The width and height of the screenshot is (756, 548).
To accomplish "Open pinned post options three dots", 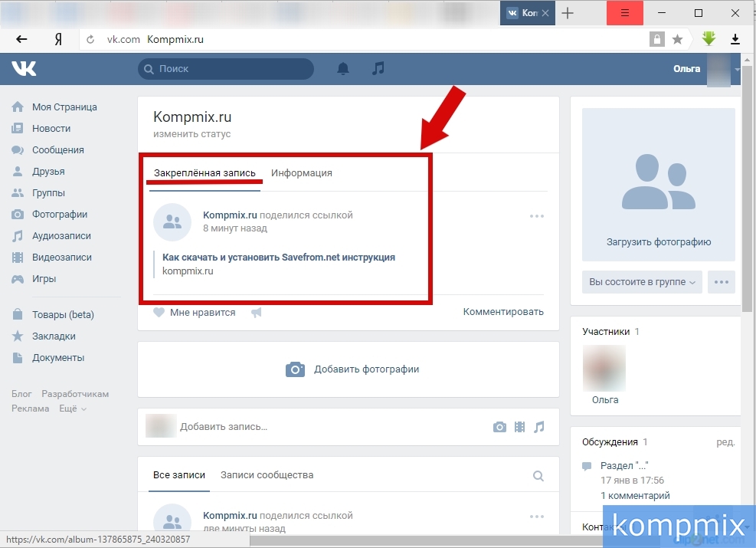I will (537, 216).
